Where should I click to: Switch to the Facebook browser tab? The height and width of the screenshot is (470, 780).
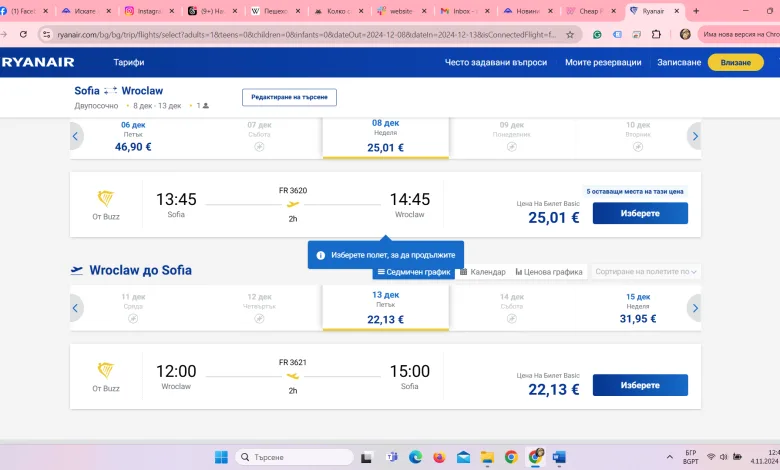point(23,11)
